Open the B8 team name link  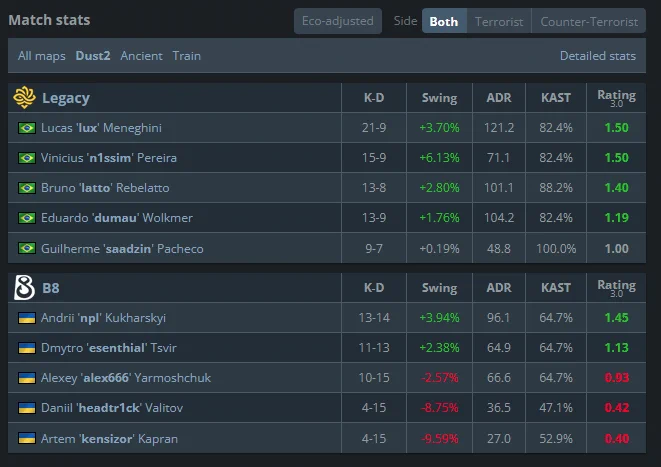(51, 288)
